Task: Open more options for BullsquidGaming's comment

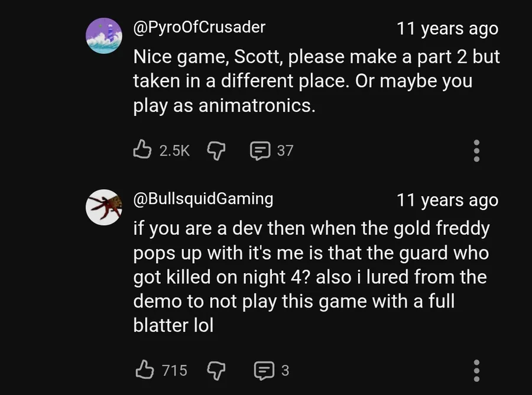Action: [476, 370]
